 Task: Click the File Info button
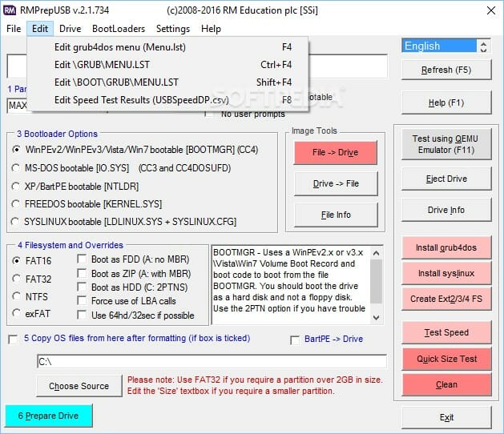point(336,215)
